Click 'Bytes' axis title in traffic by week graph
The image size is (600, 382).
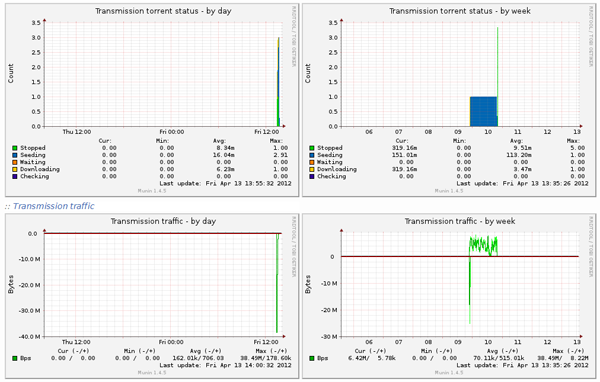[308, 284]
